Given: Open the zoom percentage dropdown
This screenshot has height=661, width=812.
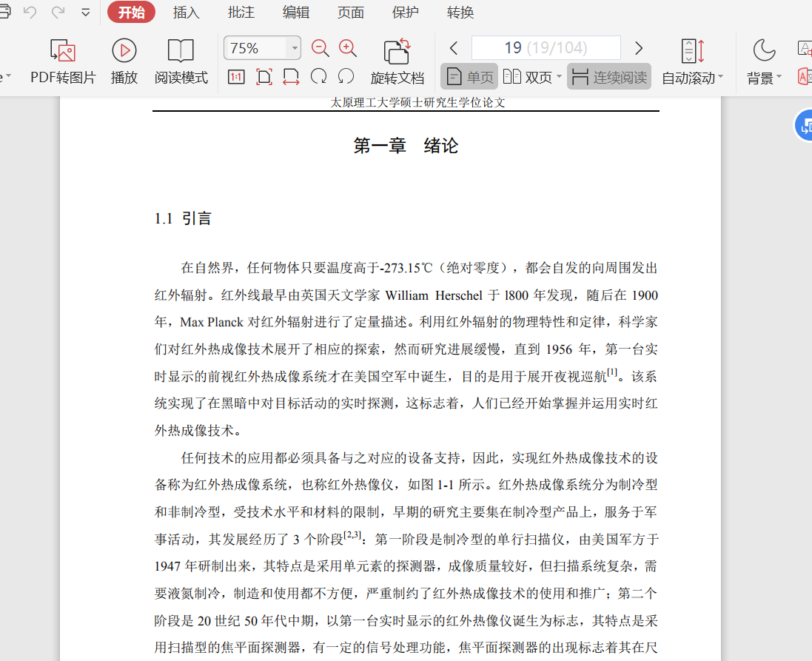Looking at the screenshot, I should pos(294,48).
